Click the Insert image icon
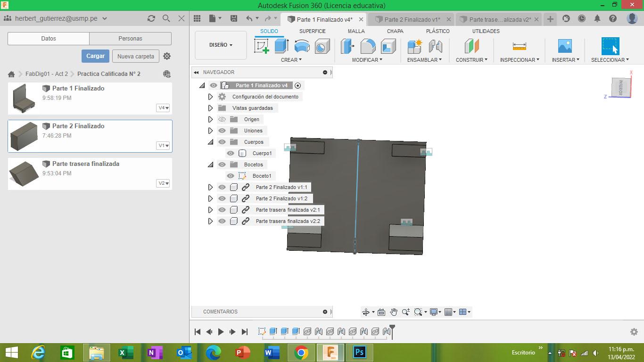Viewport: 644px width, 362px height. 565,46
